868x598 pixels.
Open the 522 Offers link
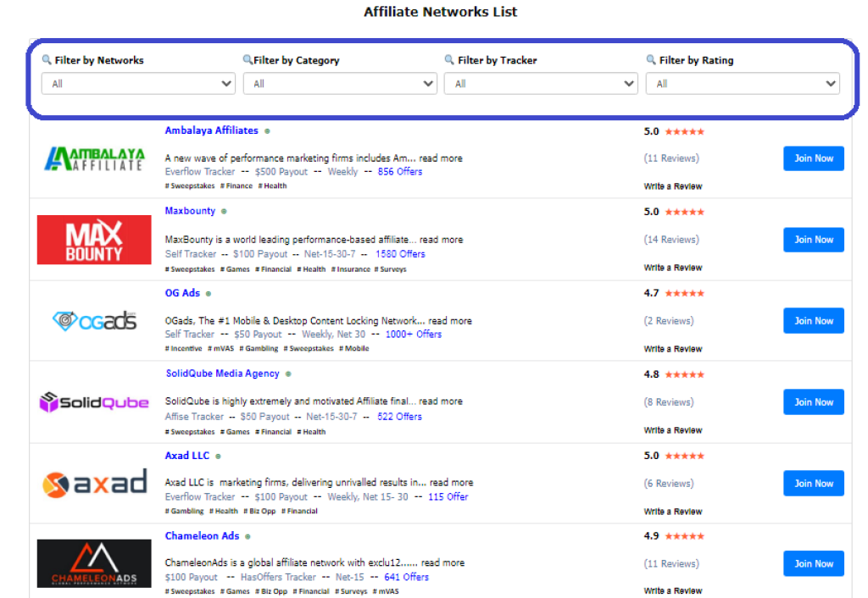tap(400, 417)
